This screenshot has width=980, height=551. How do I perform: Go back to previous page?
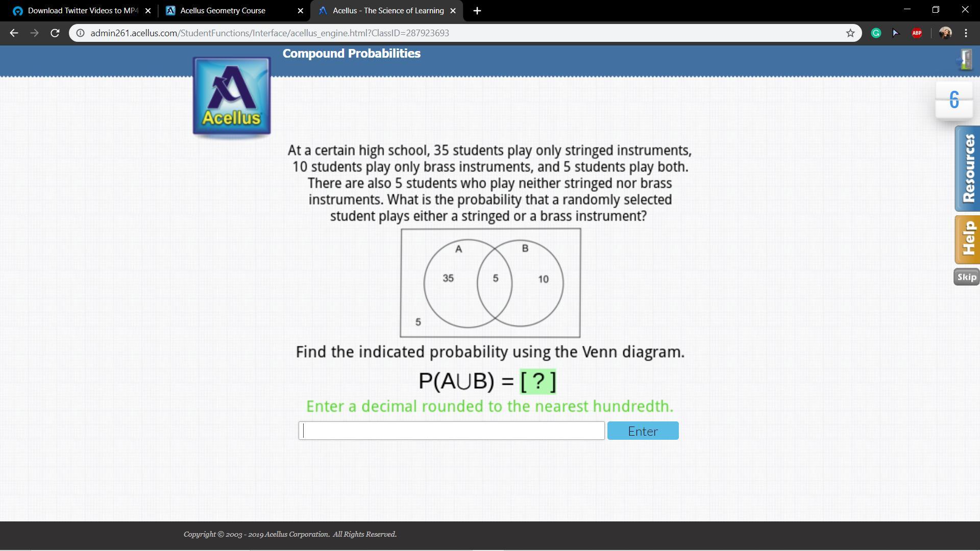click(x=14, y=33)
